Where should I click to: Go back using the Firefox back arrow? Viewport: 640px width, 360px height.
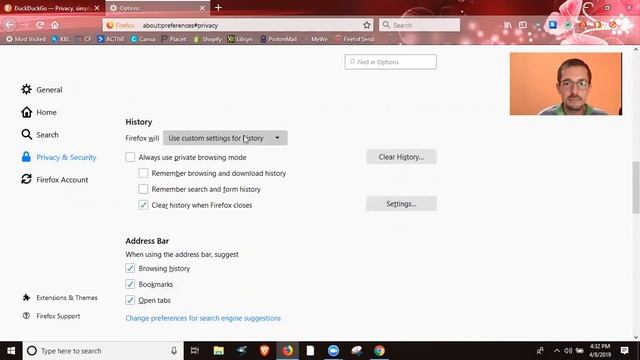coord(9,25)
